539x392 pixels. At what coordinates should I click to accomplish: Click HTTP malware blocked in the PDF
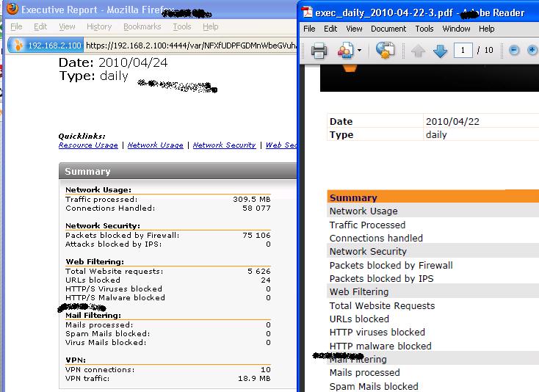[x=380, y=346]
